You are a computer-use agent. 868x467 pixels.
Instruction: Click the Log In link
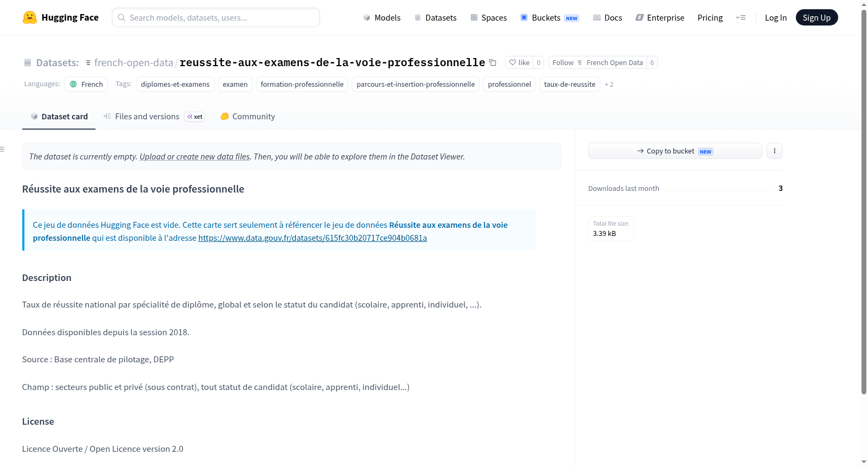(776, 17)
